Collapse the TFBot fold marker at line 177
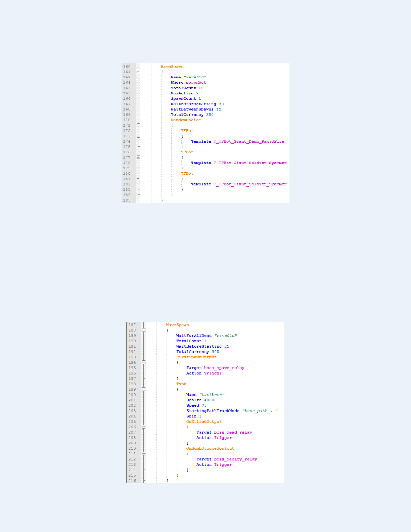The image size is (411, 532). pyautogui.click(x=138, y=157)
